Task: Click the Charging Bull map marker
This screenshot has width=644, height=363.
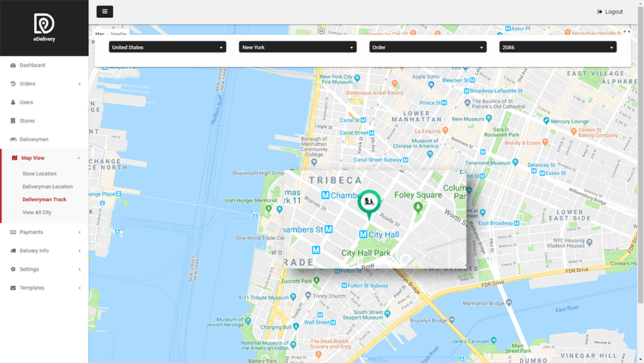Action: click(x=296, y=326)
